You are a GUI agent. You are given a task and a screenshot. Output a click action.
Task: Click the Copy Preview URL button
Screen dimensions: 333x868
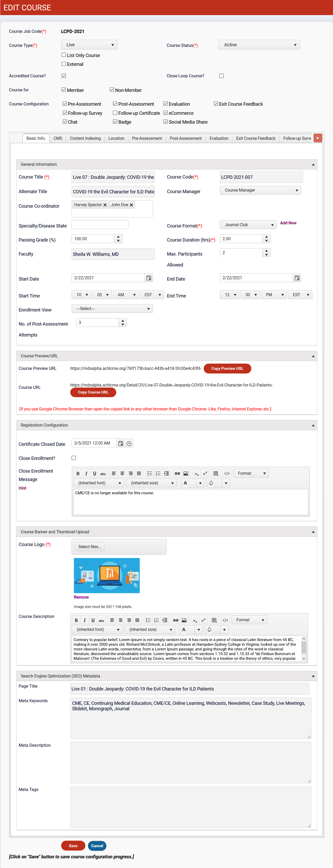[227, 368]
